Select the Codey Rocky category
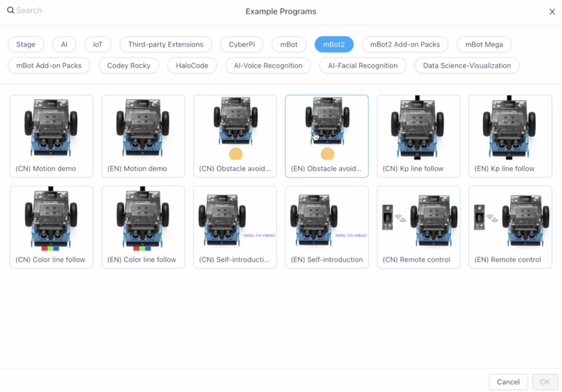The width and height of the screenshot is (562, 392). coord(129,65)
